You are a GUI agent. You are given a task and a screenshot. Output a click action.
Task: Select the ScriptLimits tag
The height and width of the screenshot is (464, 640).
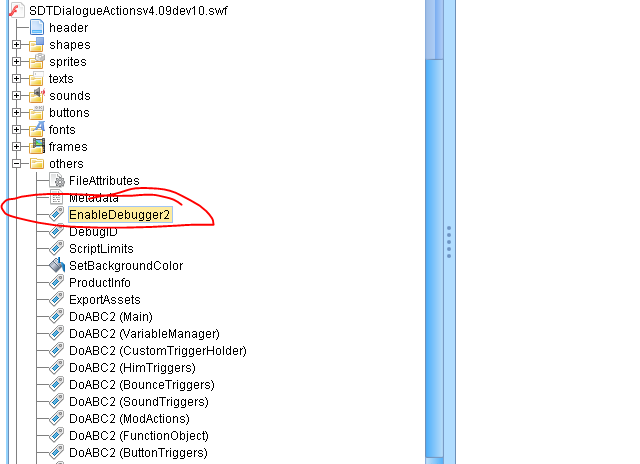[101, 249]
